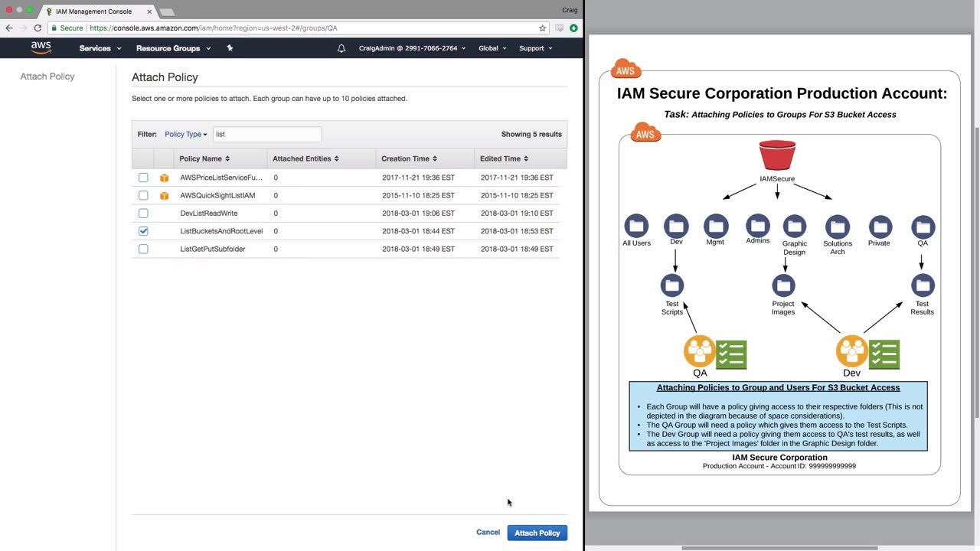Click the All Users folder icon in the diagram

[636, 227]
